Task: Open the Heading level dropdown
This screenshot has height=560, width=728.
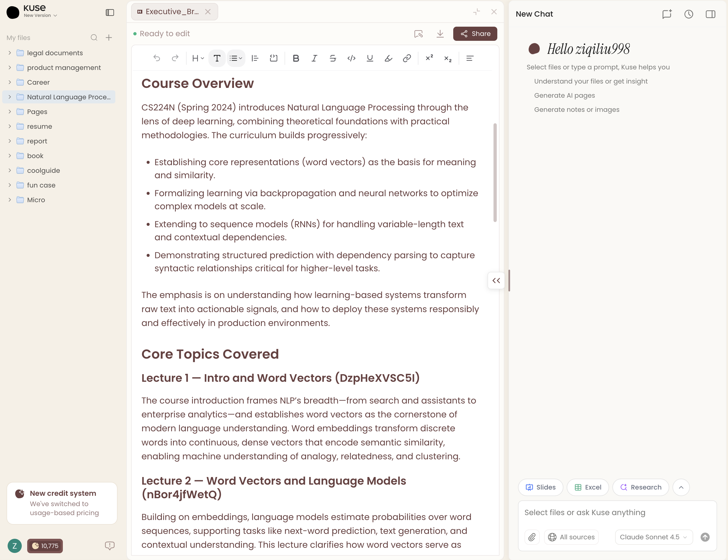Action: click(x=198, y=58)
